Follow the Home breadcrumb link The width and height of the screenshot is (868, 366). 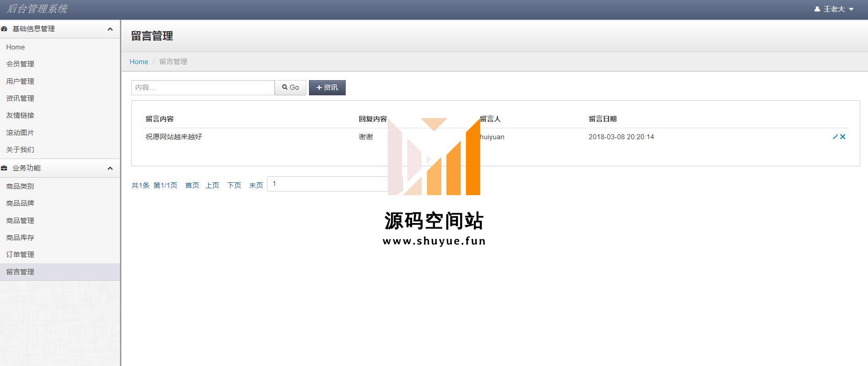click(x=139, y=62)
